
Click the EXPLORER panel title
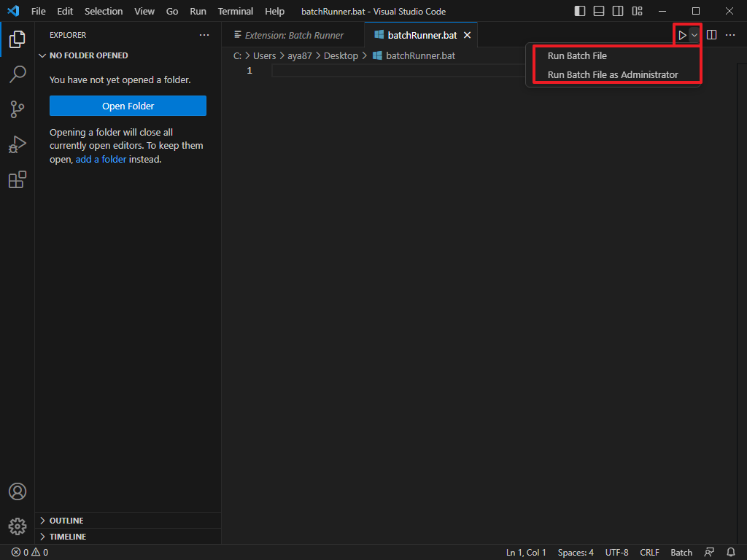pyautogui.click(x=68, y=35)
